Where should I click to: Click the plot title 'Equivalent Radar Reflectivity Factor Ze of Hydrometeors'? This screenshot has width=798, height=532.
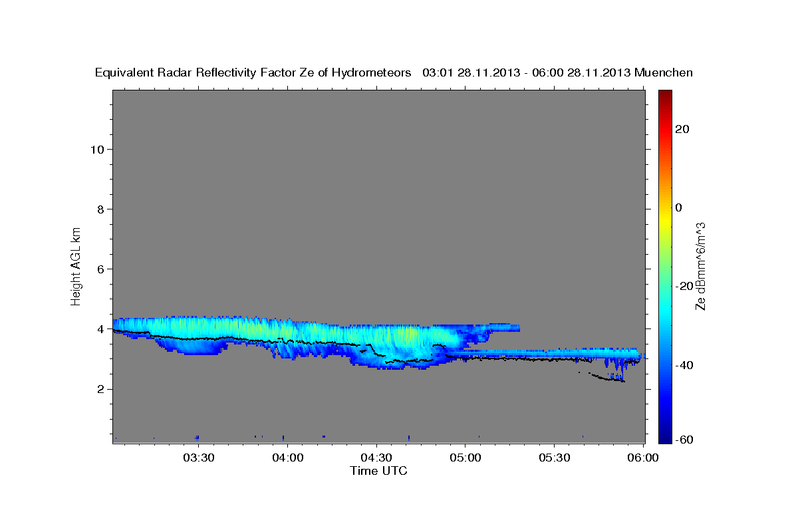coord(253,72)
